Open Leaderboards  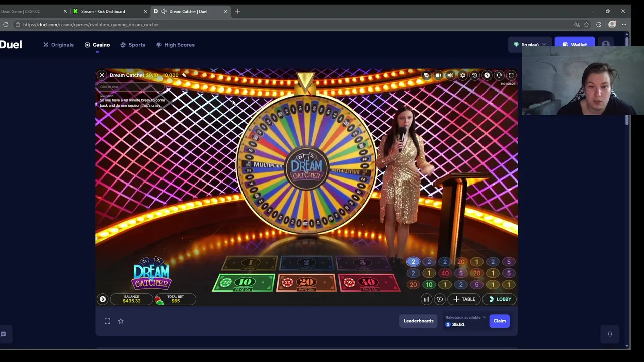tap(418, 321)
